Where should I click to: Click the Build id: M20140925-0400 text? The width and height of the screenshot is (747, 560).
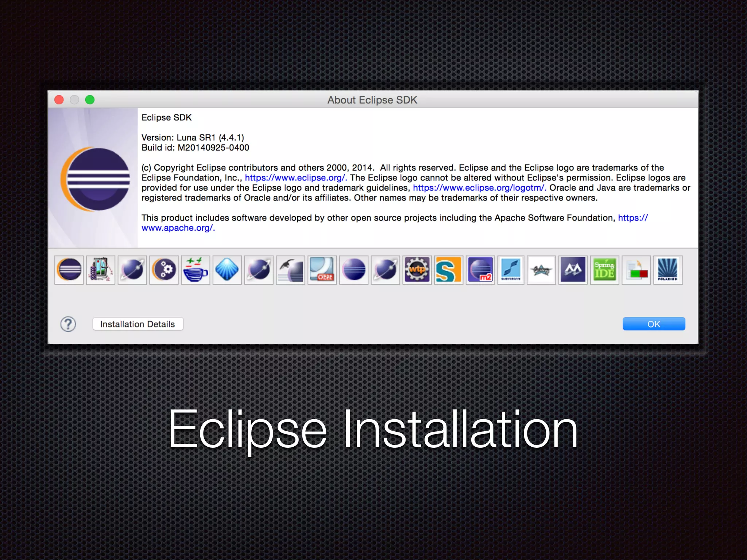pyautogui.click(x=195, y=148)
